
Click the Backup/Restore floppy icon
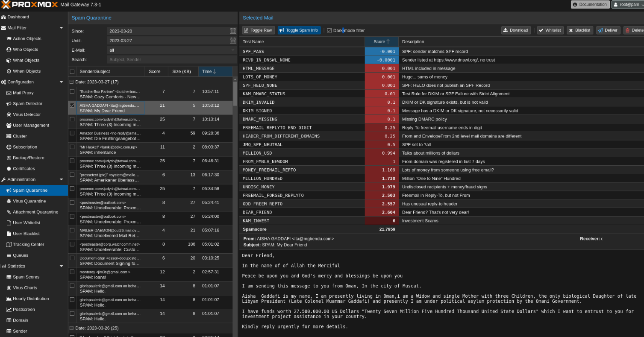click(9, 158)
